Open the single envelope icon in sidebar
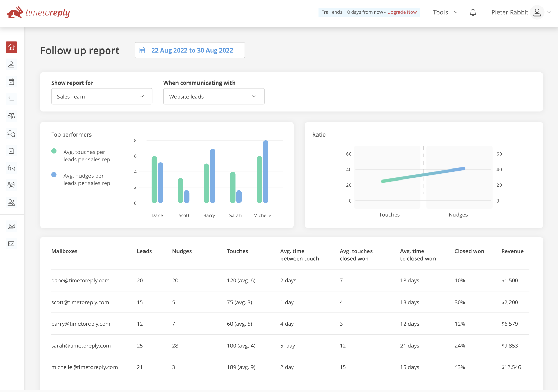 [x=11, y=243]
